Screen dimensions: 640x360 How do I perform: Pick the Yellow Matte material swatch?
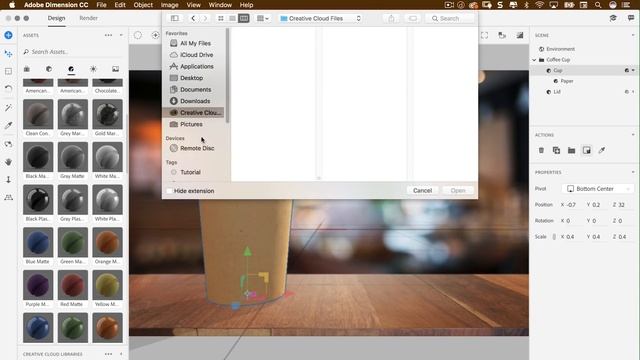(x=107, y=285)
